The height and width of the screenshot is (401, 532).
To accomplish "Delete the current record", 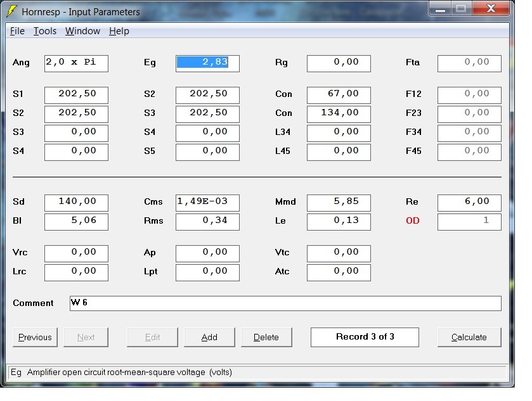I will [266, 337].
